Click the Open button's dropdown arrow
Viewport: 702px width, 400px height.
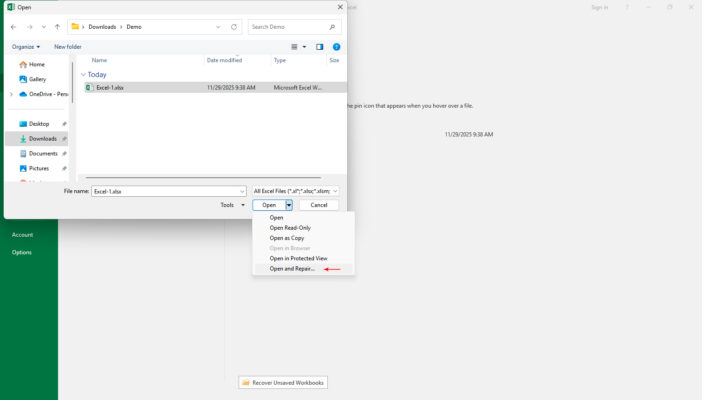coord(289,205)
